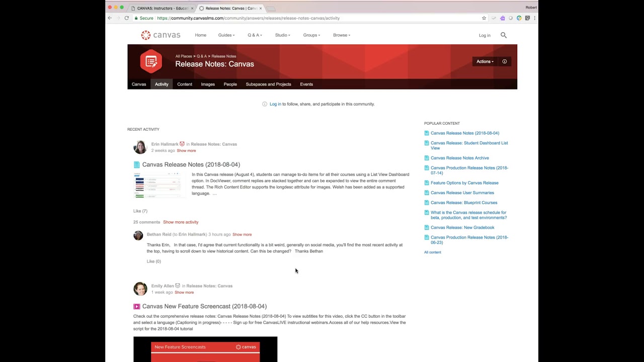Open the Chrome menu (three dots)
The height and width of the screenshot is (362, 644).
[x=534, y=18]
